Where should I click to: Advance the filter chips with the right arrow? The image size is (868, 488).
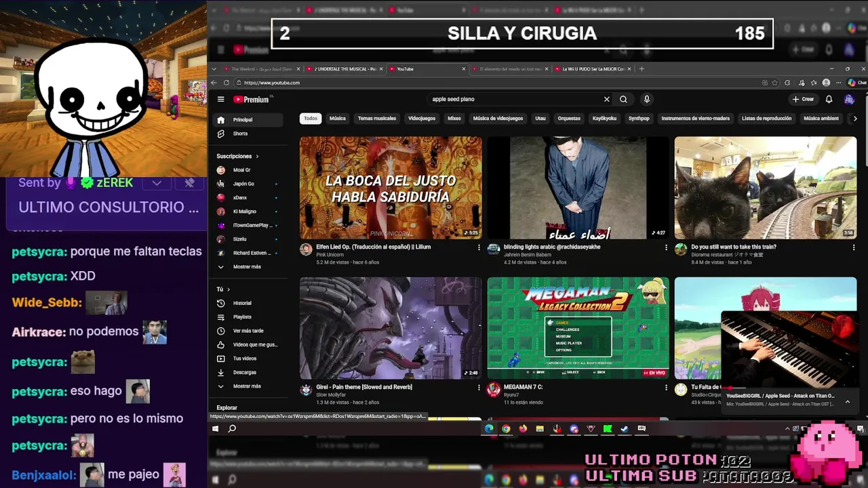tap(855, 119)
